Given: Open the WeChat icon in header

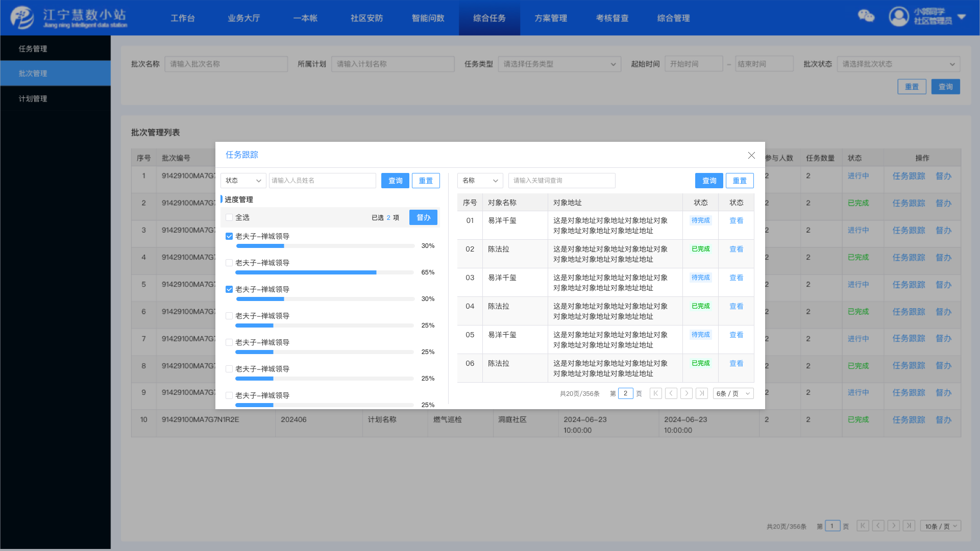Looking at the screenshot, I should [x=866, y=16].
